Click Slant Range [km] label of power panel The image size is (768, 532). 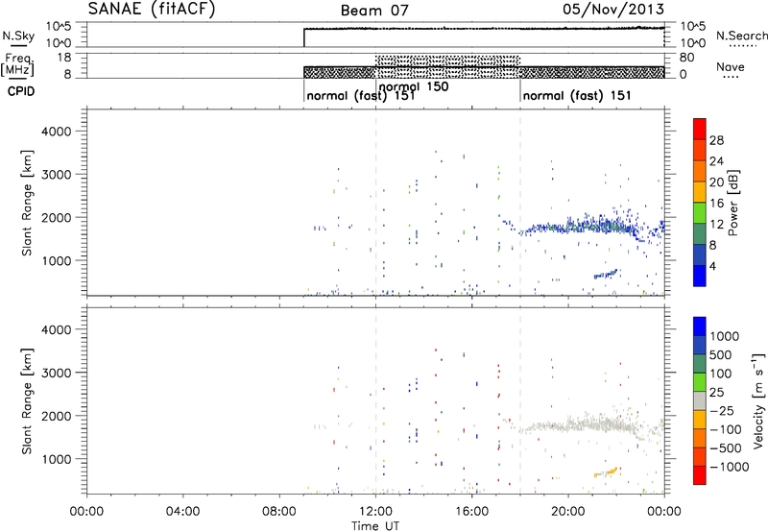27,203
